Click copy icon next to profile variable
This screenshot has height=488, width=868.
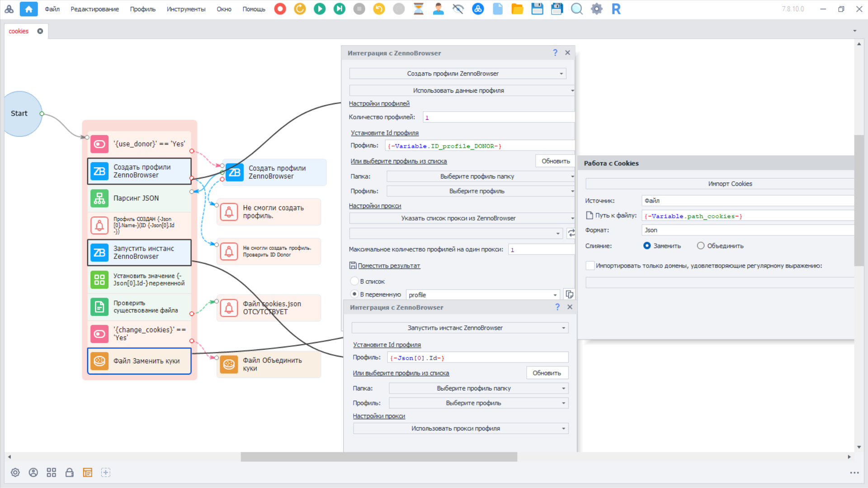[x=569, y=295]
